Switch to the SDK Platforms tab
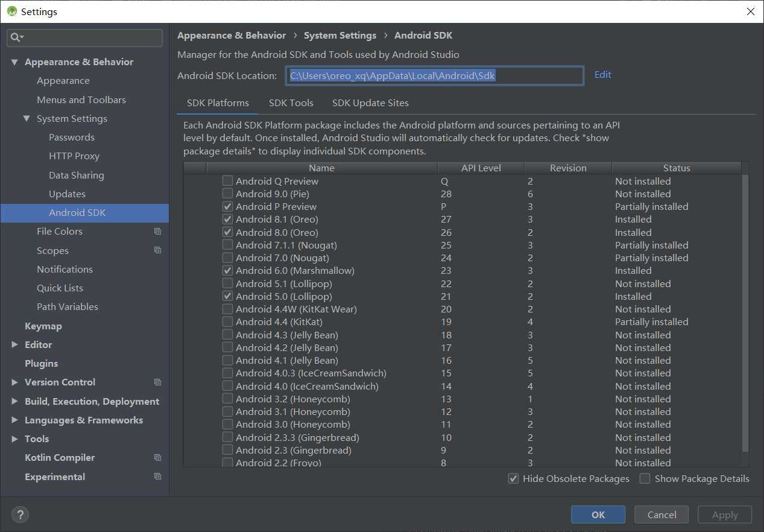This screenshot has width=764, height=532. [218, 103]
